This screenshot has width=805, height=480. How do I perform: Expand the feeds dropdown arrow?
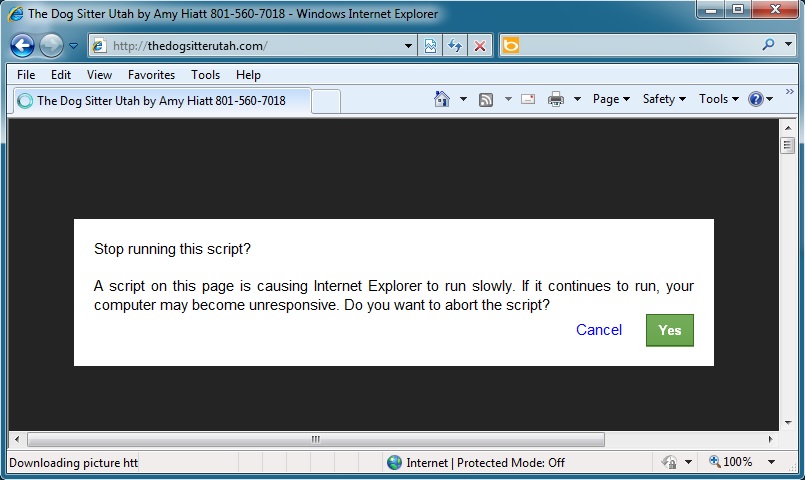pyautogui.click(x=508, y=99)
